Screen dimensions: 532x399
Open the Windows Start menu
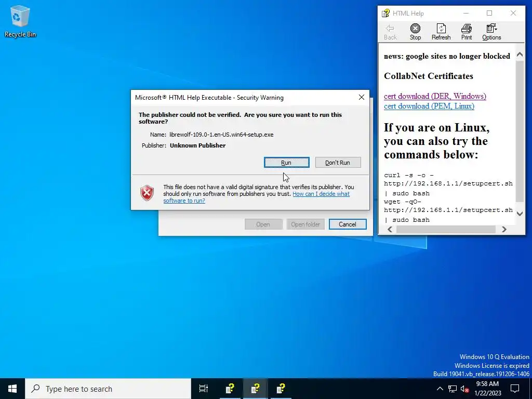[x=12, y=389]
